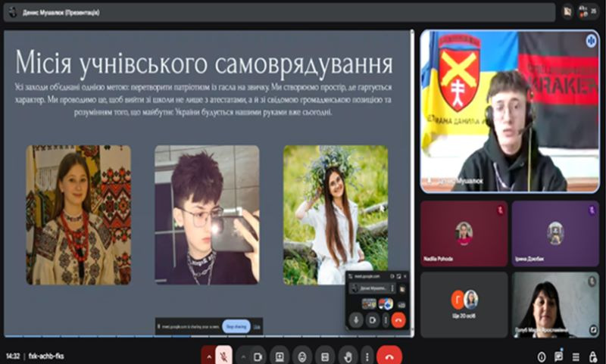This screenshot has height=364, width=606.
Task: Toggle captions in the bottom toolbar
Action: point(325,356)
